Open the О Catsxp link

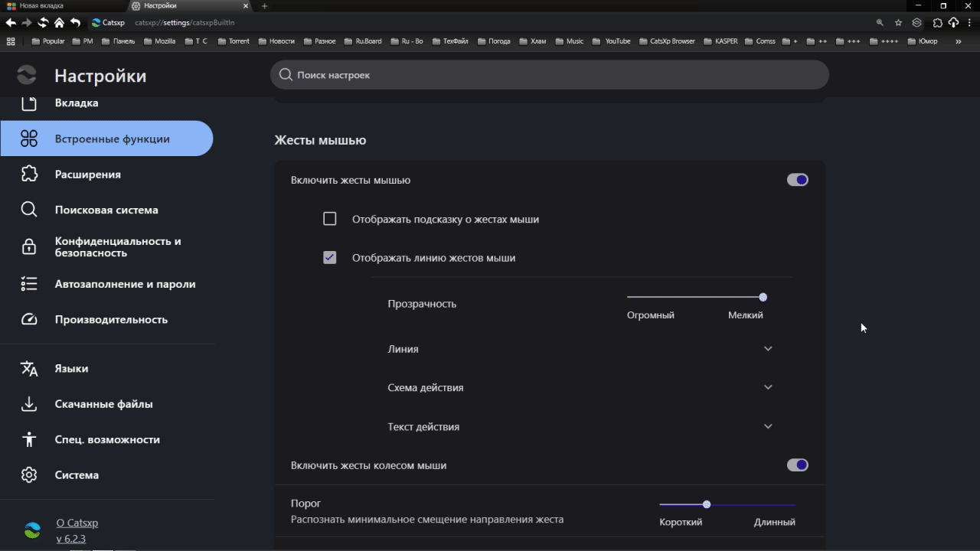coord(77,523)
